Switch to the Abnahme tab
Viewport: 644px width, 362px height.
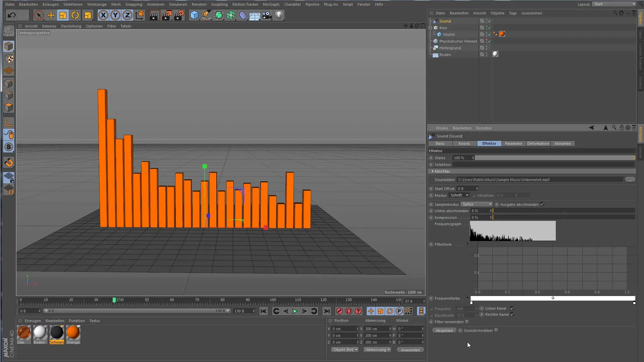tap(562, 143)
